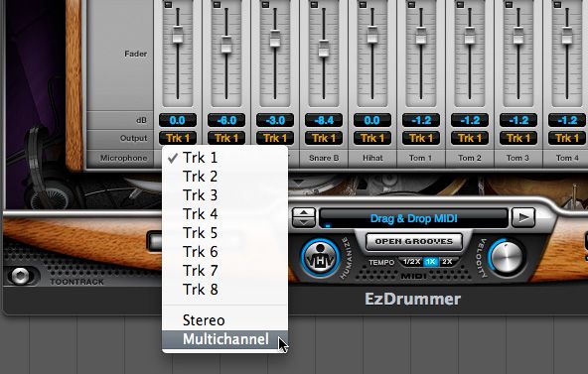This screenshot has height=374, width=588.
Task: Click the Tom 4 microphone label
Action: [x=567, y=158]
